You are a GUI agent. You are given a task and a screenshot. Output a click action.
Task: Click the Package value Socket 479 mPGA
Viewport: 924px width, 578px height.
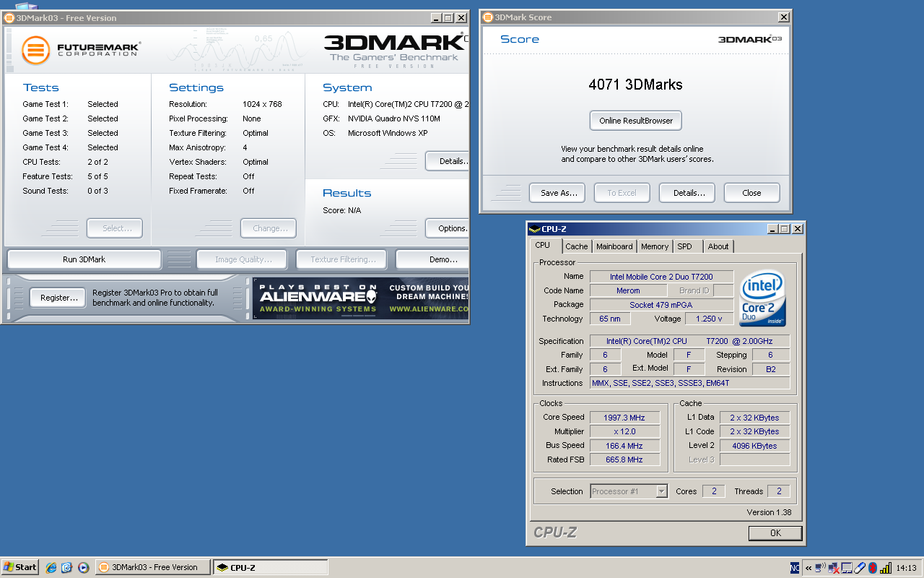tap(661, 305)
